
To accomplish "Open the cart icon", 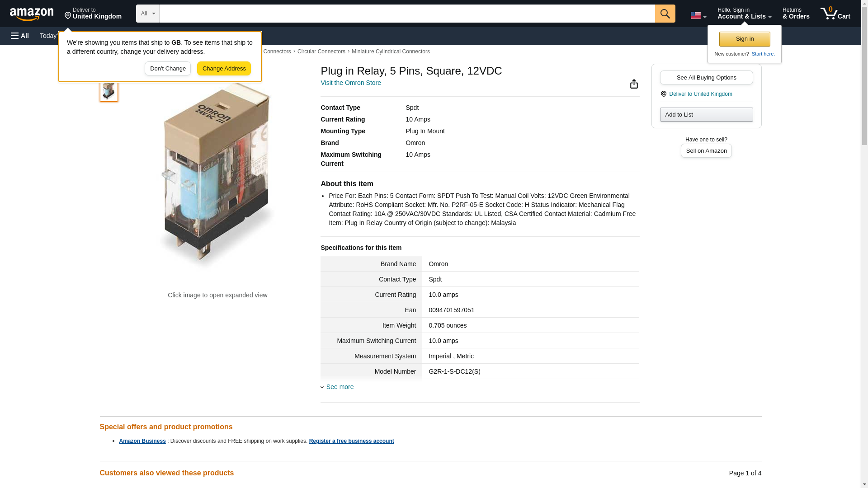I will pos(835,14).
